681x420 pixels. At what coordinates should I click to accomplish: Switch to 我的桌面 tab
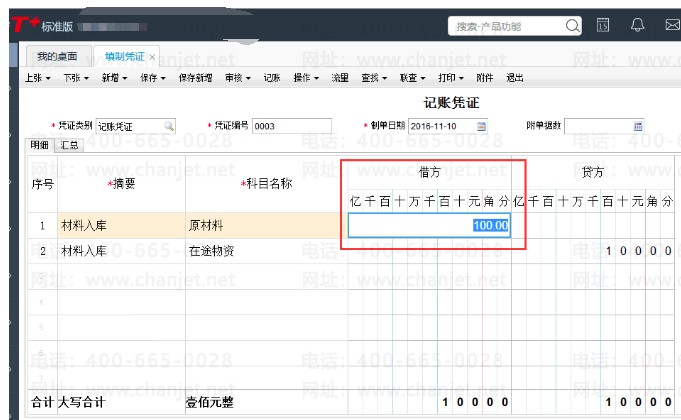57,56
